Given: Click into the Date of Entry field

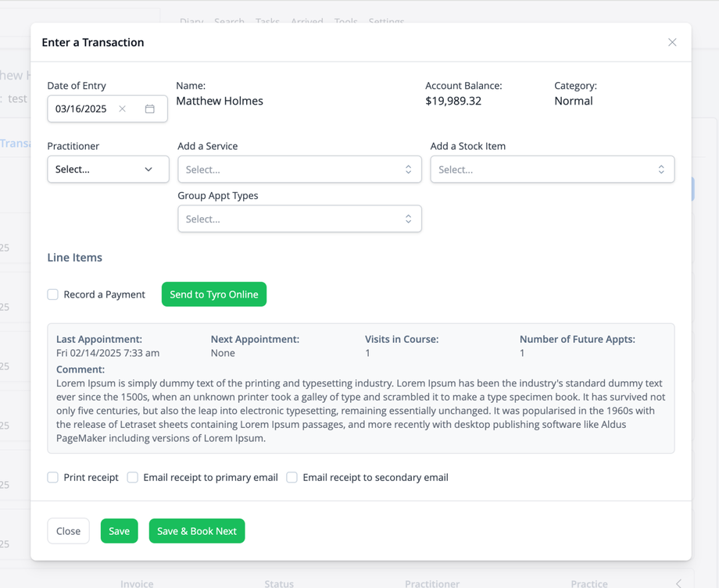Looking at the screenshot, I should pyautogui.click(x=81, y=109).
